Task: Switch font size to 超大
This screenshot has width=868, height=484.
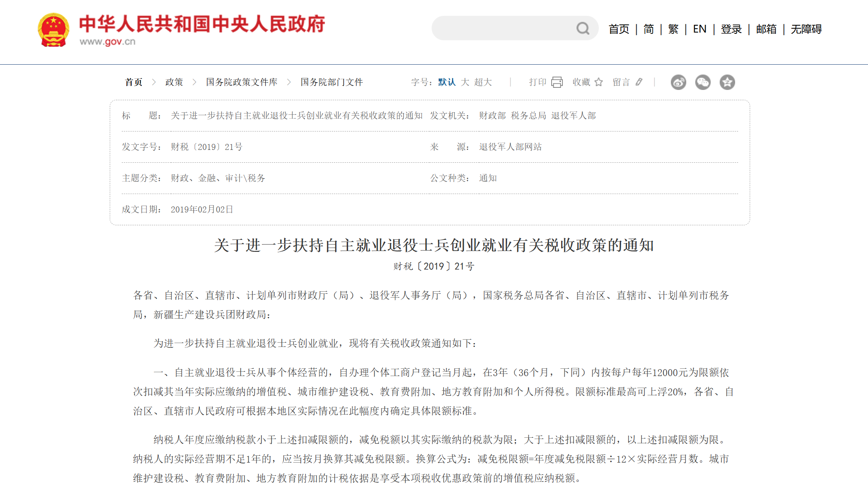Action: coord(484,82)
